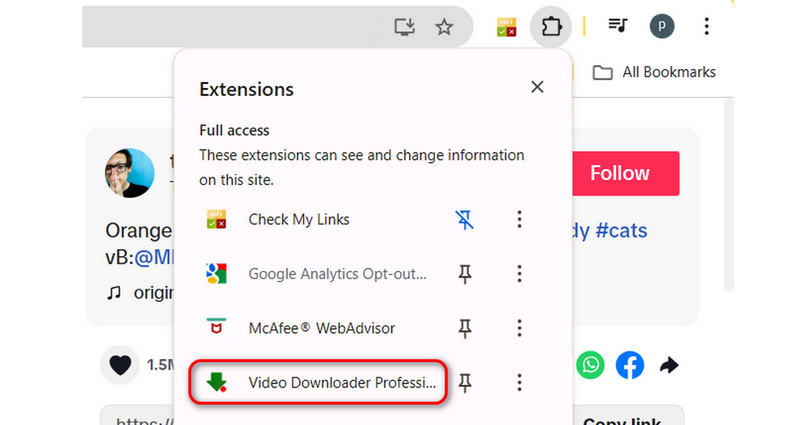Open the Chrome three-dot menu
The width and height of the screenshot is (800, 425).
pyautogui.click(x=707, y=26)
